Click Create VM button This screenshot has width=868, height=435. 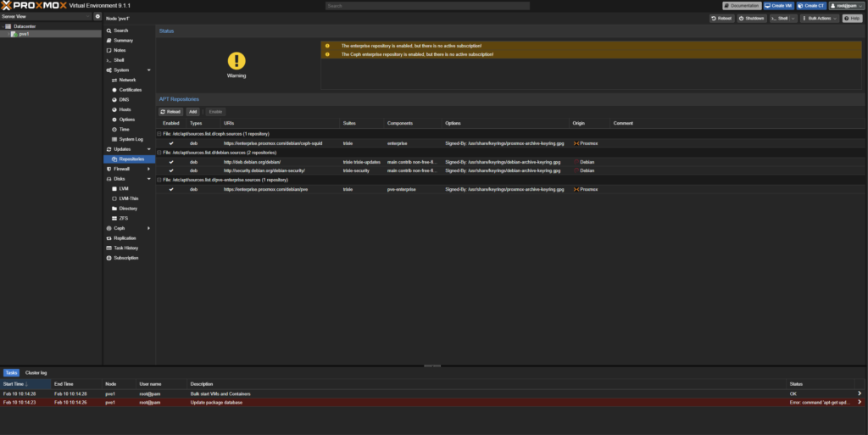778,6
